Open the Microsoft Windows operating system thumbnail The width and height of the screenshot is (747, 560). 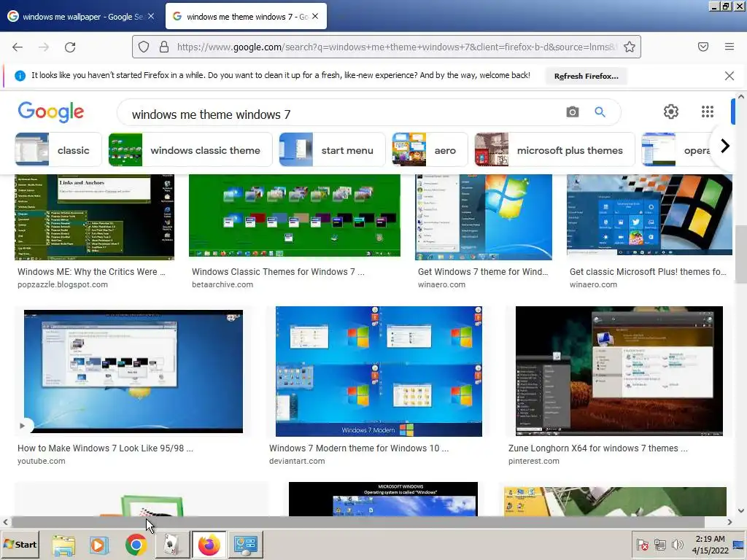(x=383, y=499)
